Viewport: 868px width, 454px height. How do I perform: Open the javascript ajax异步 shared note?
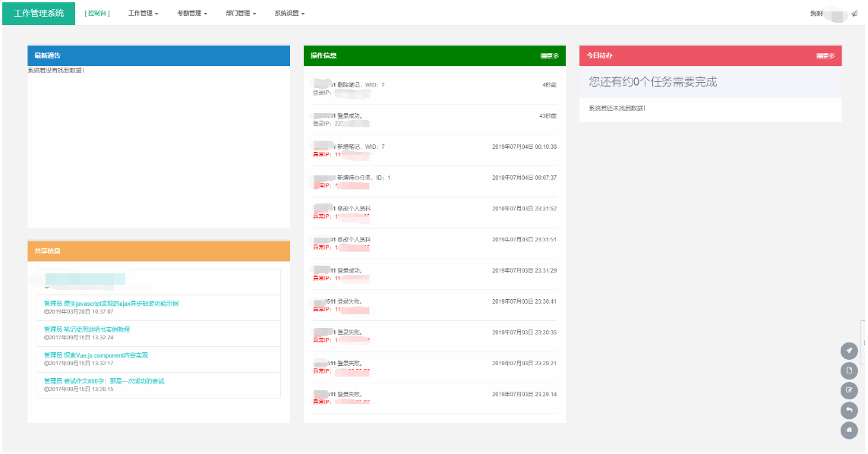click(112, 304)
